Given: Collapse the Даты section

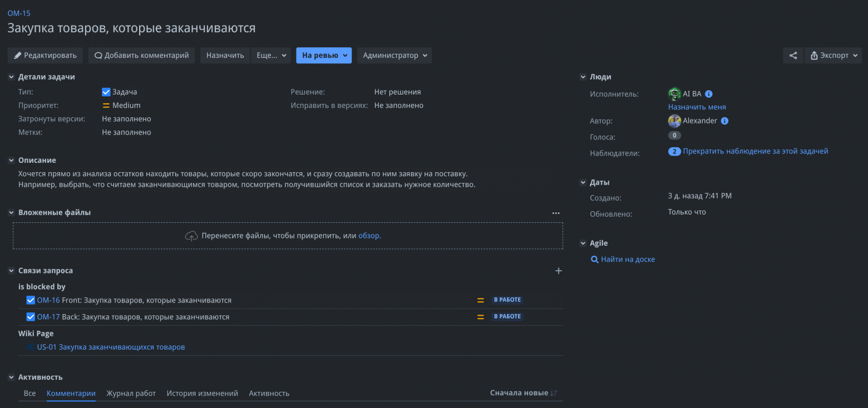Looking at the screenshot, I should (x=583, y=182).
